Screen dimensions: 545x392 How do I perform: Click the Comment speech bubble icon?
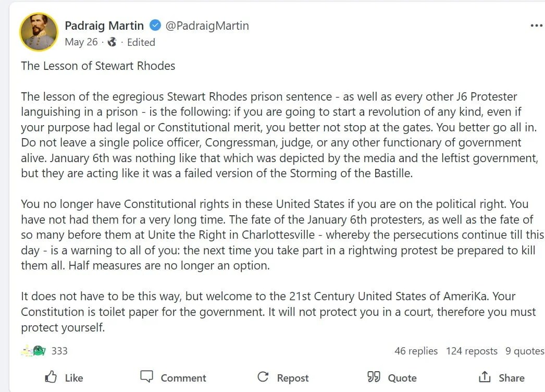[147, 376]
